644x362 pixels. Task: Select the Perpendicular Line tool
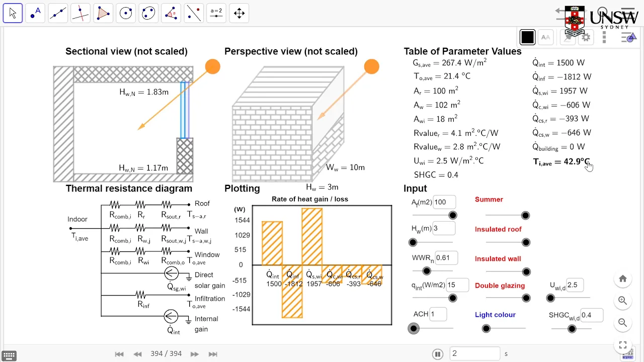pyautogui.click(x=80, y=14)
